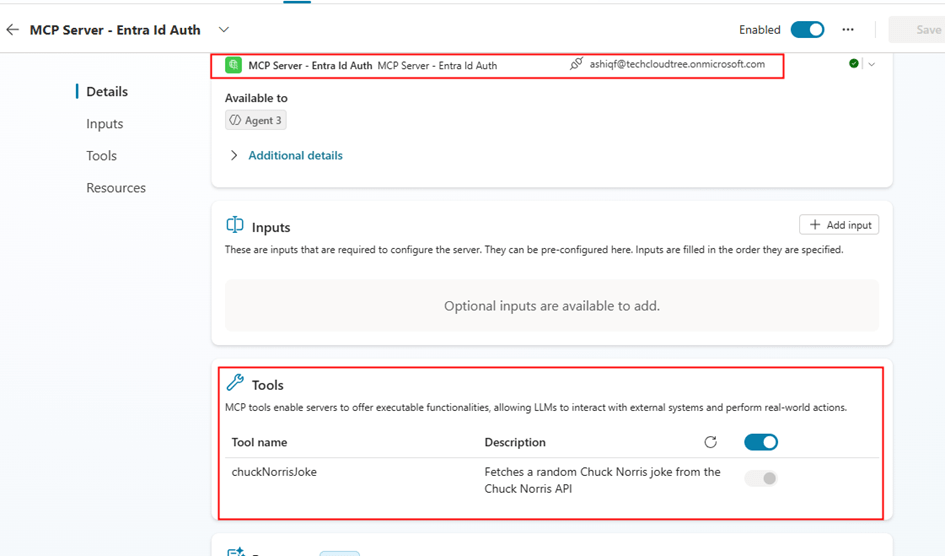Image resolution: width=945 pixels, height=556 pixels.
Task: Click the Save button
Action: [928, 30]
